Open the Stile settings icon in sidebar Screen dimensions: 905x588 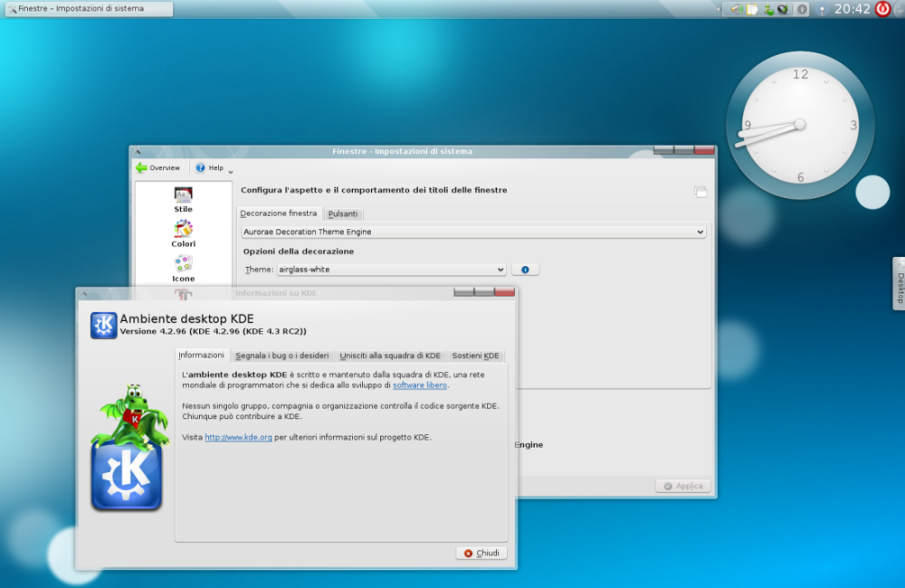[183, 200]
